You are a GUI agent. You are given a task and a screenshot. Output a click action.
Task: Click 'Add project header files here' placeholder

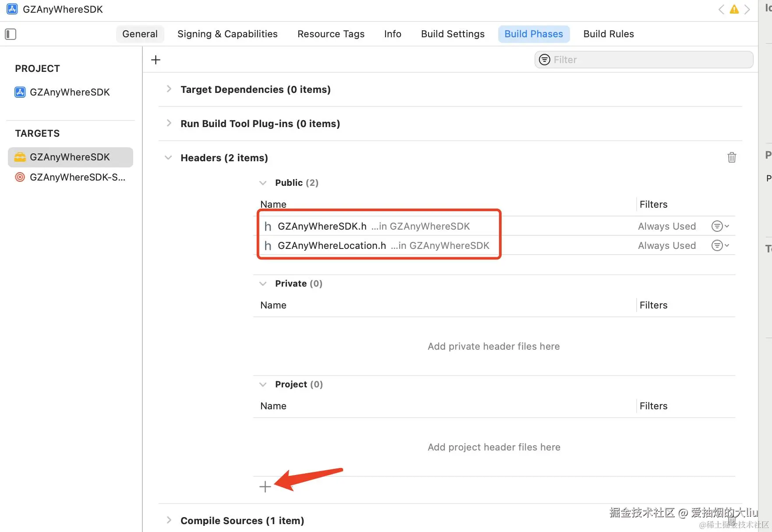click(494, 447)
